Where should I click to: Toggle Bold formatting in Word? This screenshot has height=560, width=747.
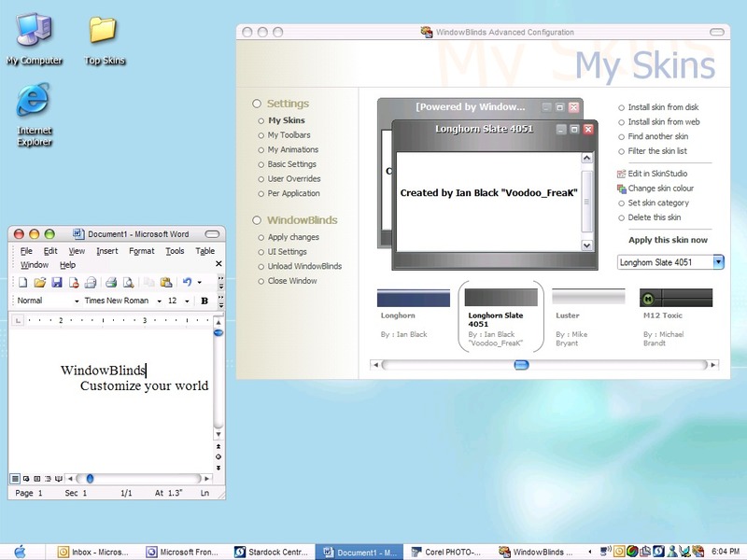[203, 301]
